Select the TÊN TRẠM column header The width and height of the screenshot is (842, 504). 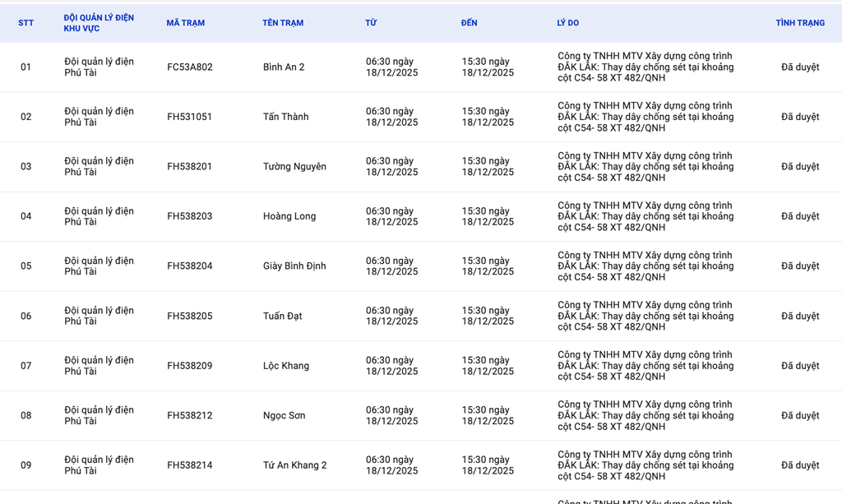point(283,23)
